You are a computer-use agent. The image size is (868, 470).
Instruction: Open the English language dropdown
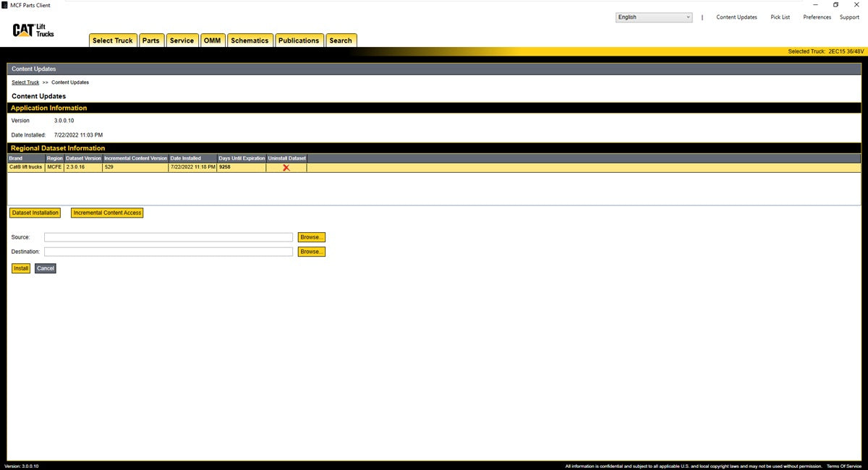click(654, 17)
